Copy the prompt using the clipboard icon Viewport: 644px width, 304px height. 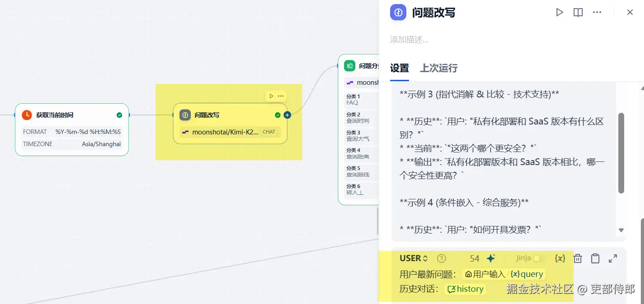(x=595, y=258)
